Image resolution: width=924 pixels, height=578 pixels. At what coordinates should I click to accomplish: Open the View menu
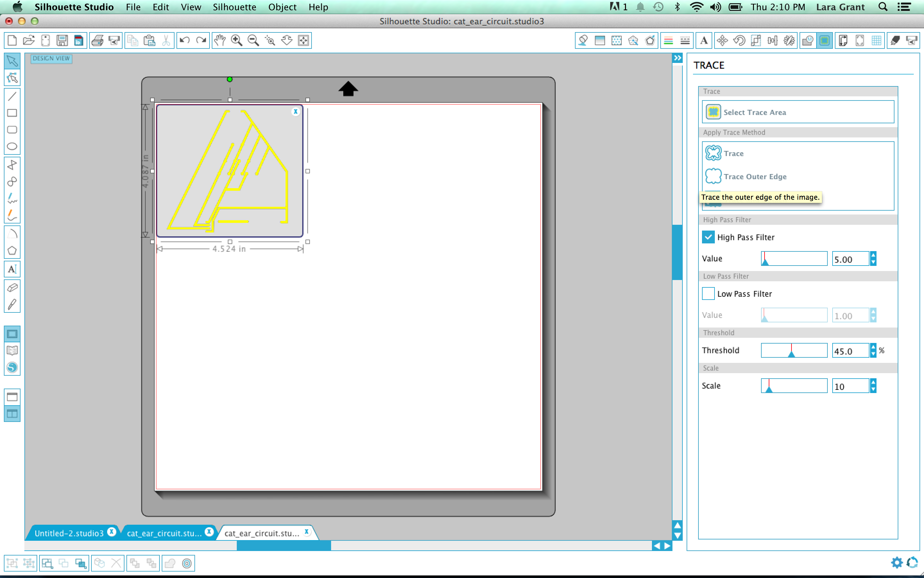click(x=191, y=7)
